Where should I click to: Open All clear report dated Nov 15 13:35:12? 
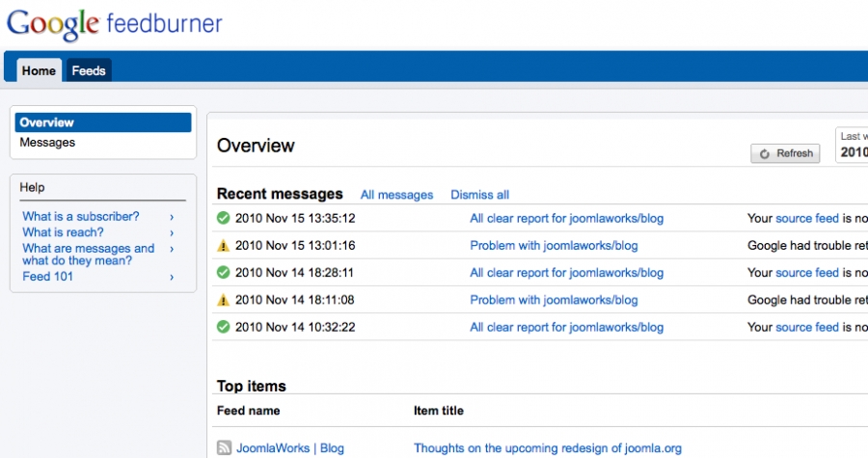click(x=566, y=218)
